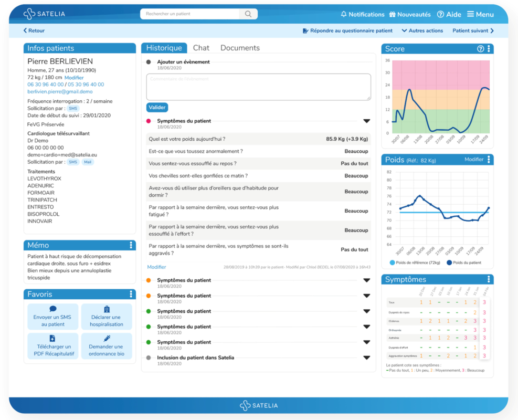
Task: Expand second green Symptômes du patient event
Action: coord(367,327)
